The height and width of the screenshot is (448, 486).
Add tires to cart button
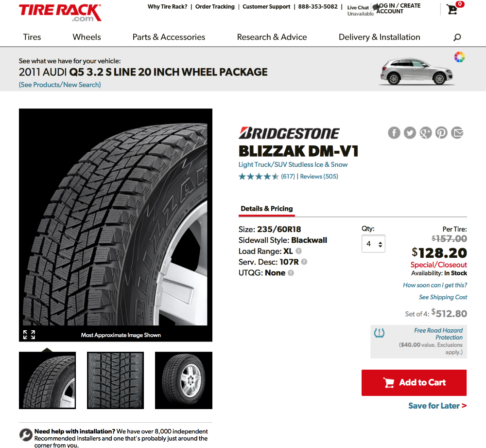[x=414, y=382]
